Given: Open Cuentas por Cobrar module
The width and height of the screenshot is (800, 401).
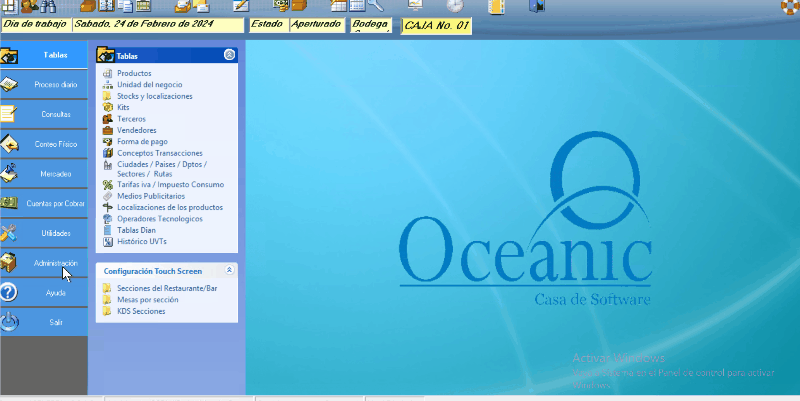Looking at the screenshot, I should [x=55, y=204].
